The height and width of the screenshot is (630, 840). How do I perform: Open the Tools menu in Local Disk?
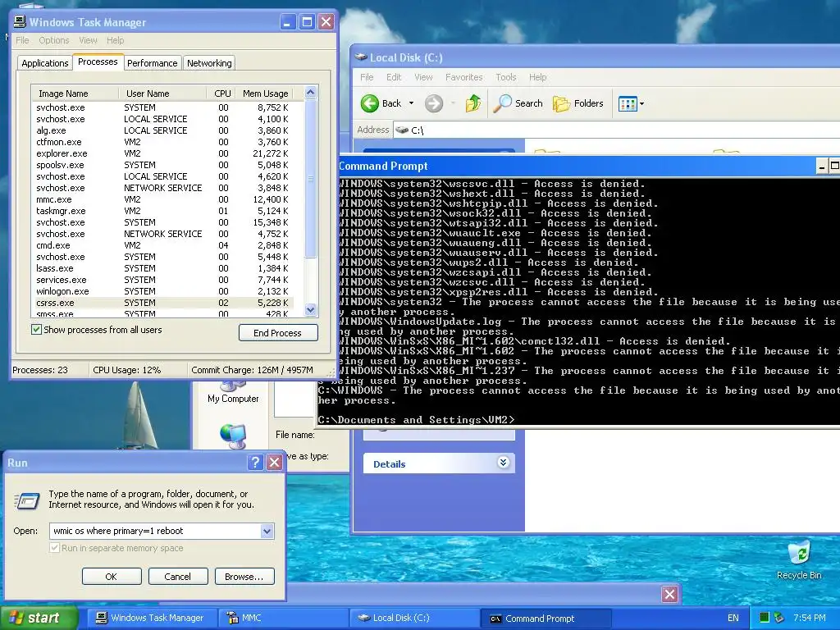coord(505,77)
